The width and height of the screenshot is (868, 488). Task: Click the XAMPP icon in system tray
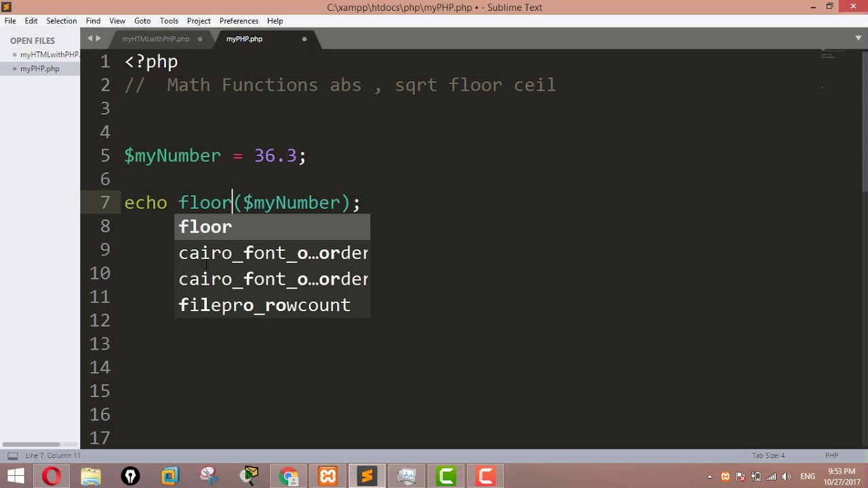[726, 476]
